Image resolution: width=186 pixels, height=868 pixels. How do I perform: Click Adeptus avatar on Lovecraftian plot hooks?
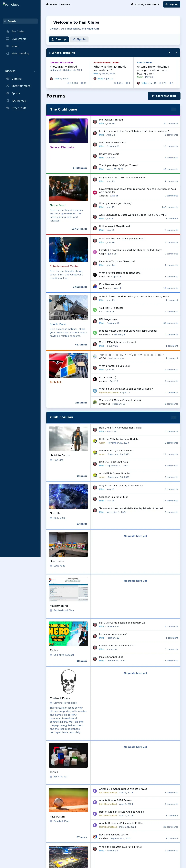[x=95, y=192]
